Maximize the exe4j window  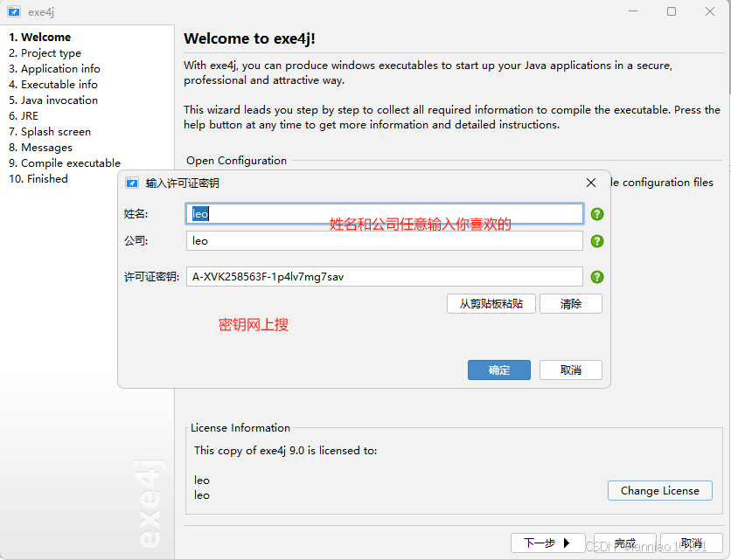(672, 11)
